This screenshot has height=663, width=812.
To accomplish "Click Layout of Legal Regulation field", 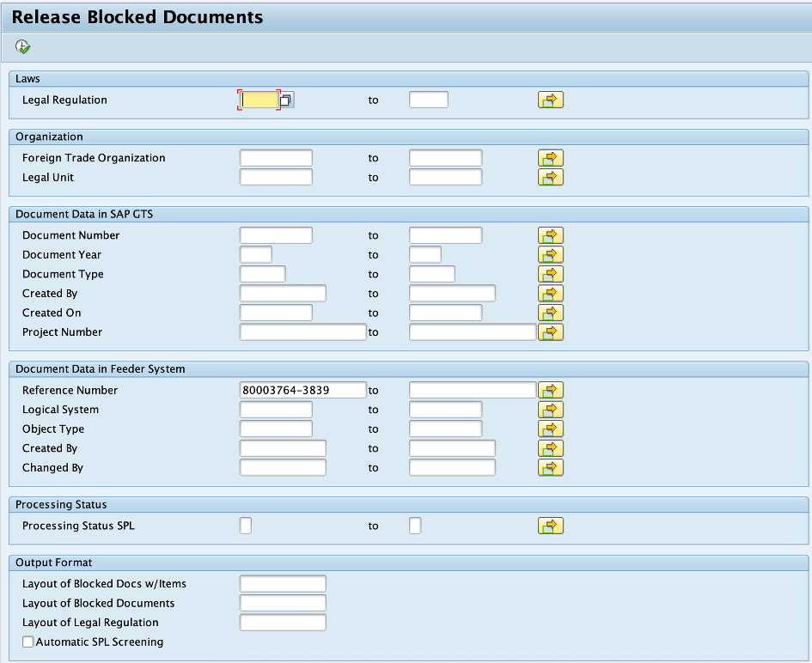I will coord(283,623).
